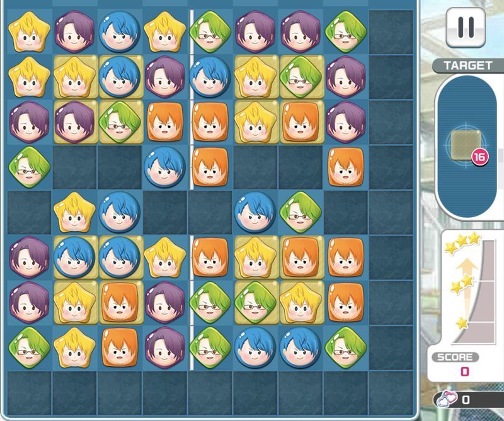
Task: Tap the green glasses piece at the top row's right end
Action: click(345, 32)
